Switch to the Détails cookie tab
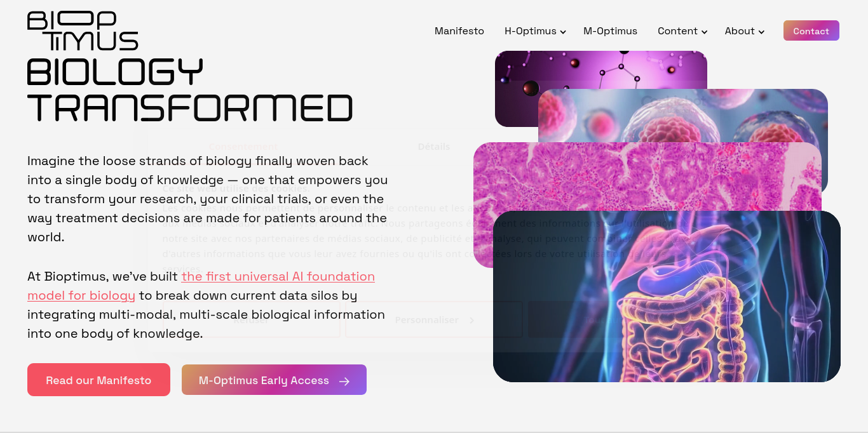Image resolution: width=868 pixels, height=433 pixels. click(434, 147)
